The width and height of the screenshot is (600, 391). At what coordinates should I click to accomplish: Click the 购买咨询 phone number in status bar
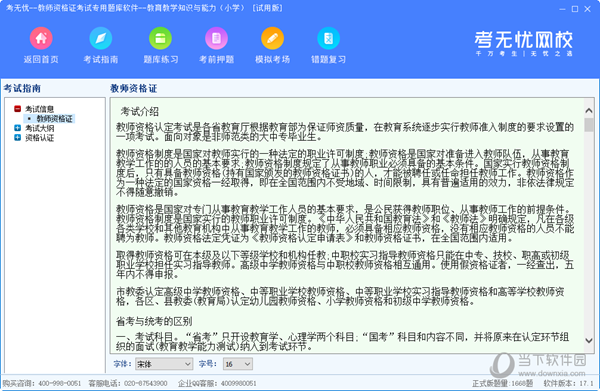[x=60, y=383]
